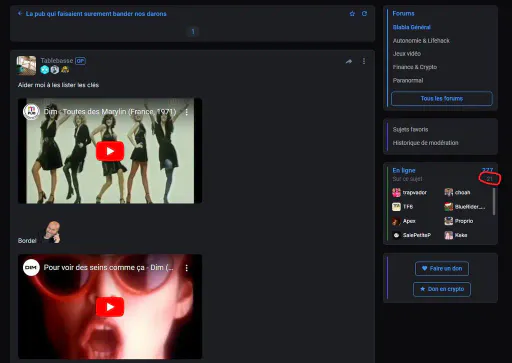Open Kake's profile name
This screenshot has width=512, height=363.
461,235
